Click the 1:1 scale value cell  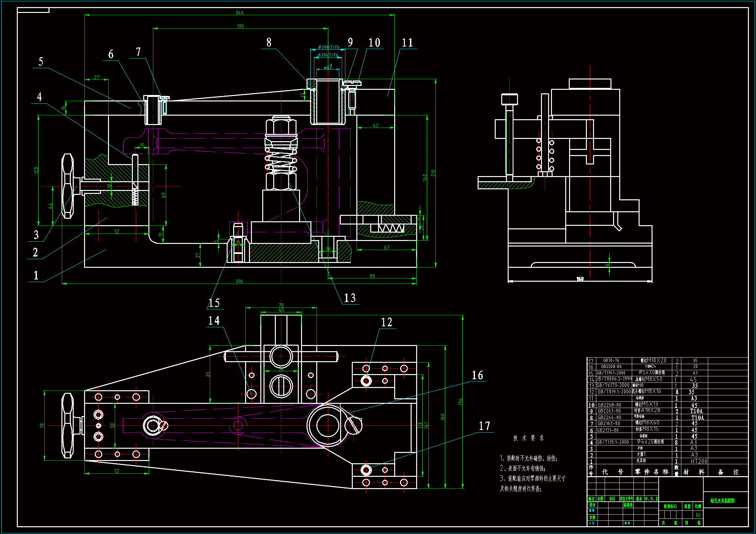click(698, 515)
